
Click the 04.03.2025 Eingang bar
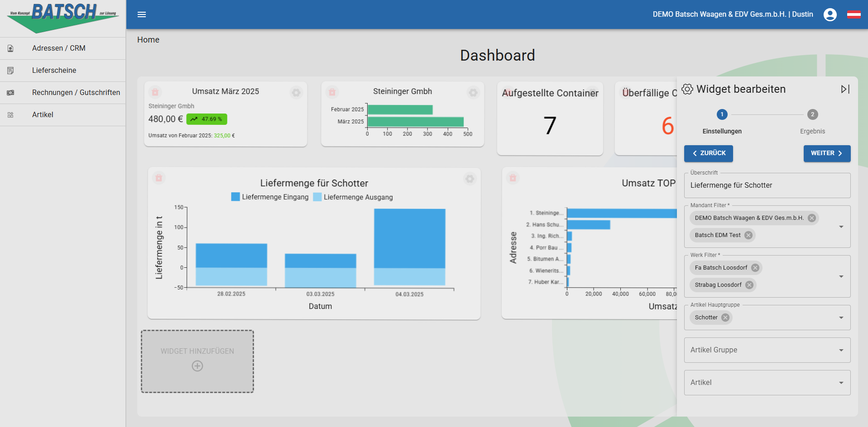[410, 238]
